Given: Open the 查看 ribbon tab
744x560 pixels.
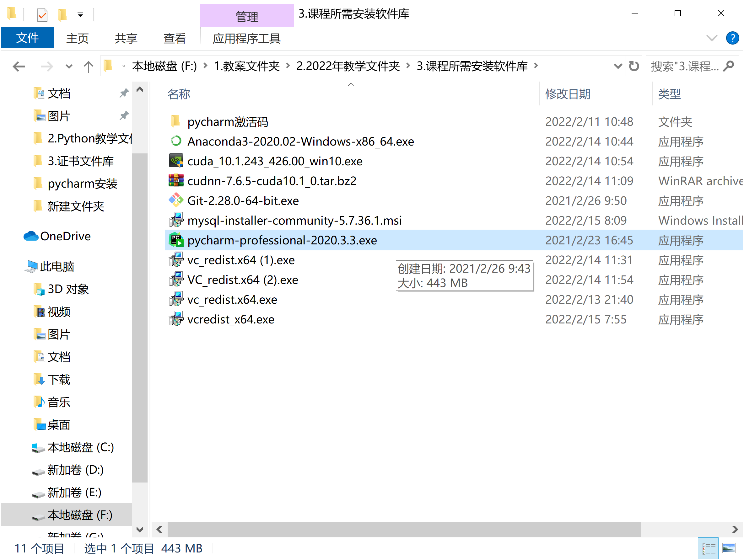Looking at the screenshot, I should pyautogui.click(x=175, y=38).
